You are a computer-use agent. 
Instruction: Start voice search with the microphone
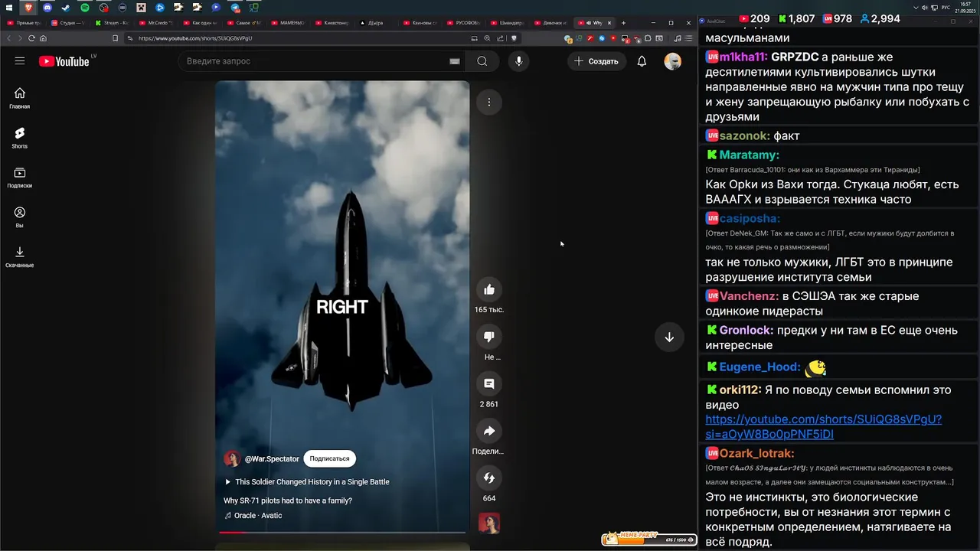click(519, 61)
